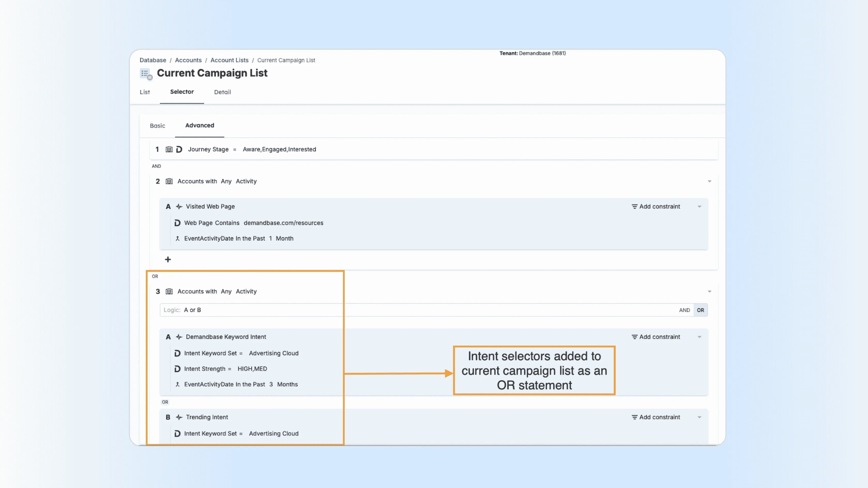Expand the dropdown arrow on row 3 Accounts with Any Activity

click(x=709, y=291)
